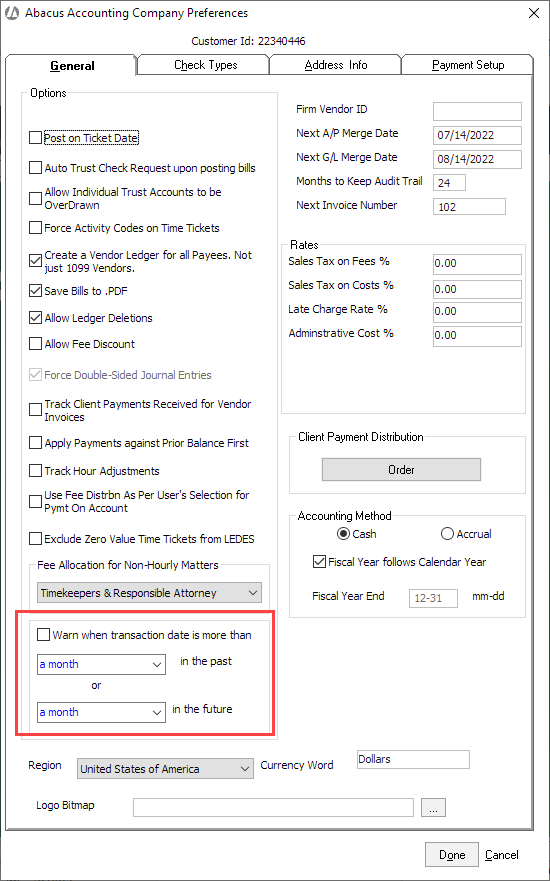Click the Client Payment Distribution Order button
Viewport: 550px width, 881px height.
point(401,470)
